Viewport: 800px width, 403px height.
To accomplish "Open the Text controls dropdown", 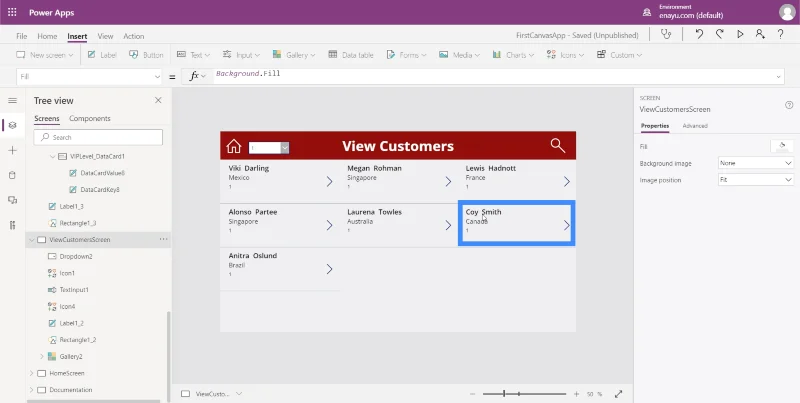I will point(193,55).
